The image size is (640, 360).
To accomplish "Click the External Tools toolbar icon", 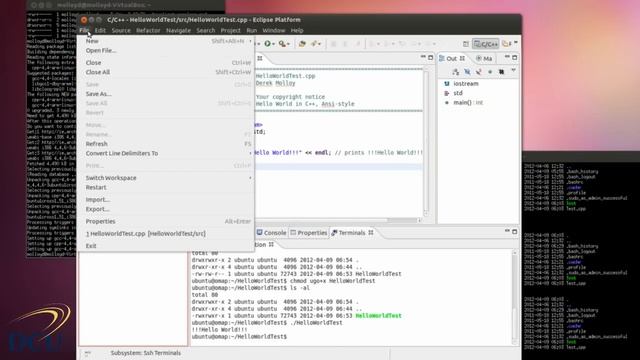I will pos(282,44).
